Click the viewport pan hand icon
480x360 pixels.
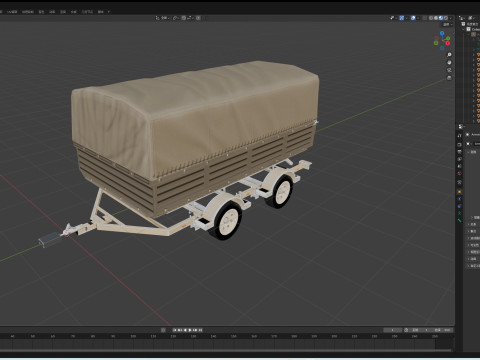449,62
